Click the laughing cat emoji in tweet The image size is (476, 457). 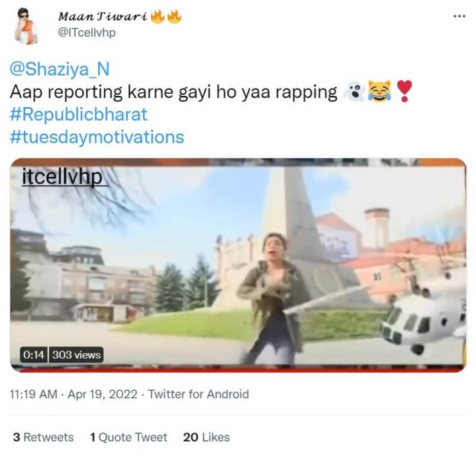point(379,91)
